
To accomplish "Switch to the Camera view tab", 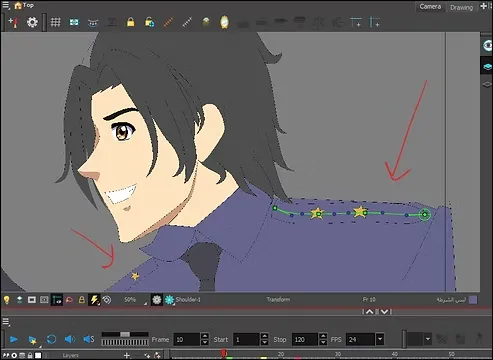I will [x=430, y=7].
